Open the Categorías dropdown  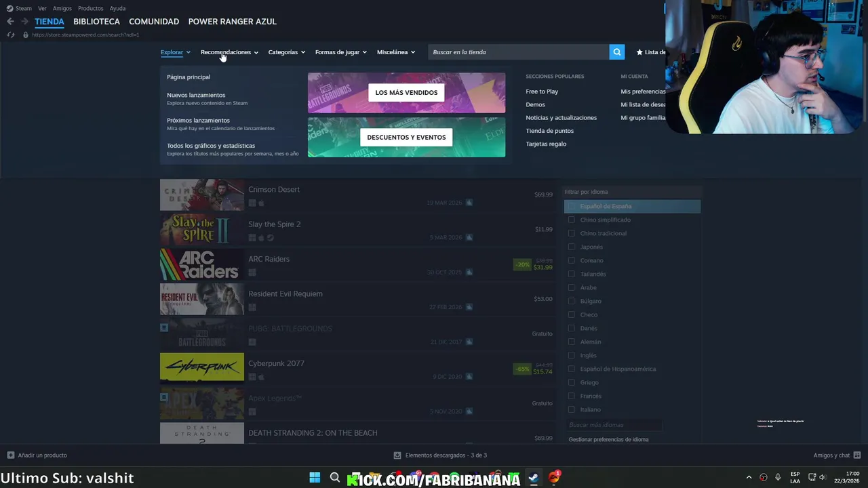(286, 52)
